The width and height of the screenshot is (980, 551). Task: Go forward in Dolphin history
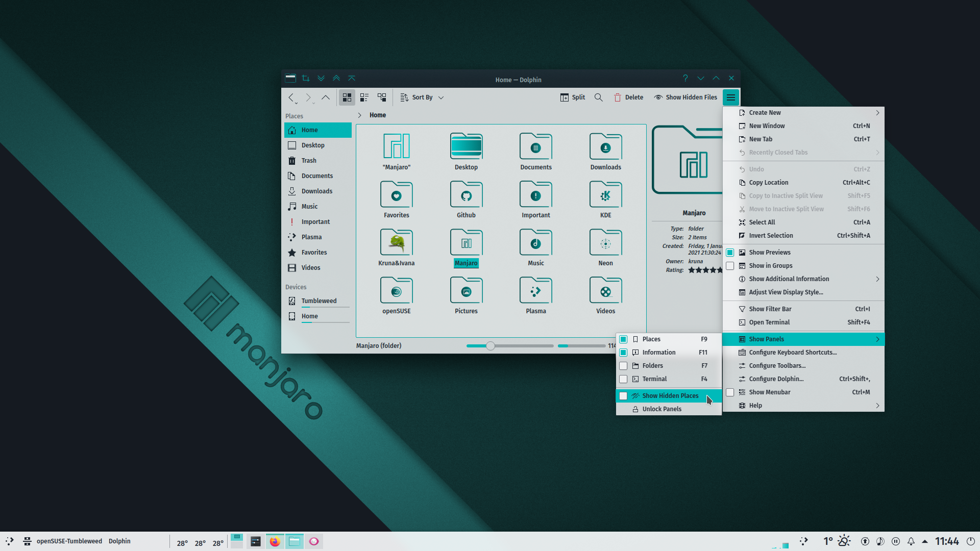click(x=308, y=97)
